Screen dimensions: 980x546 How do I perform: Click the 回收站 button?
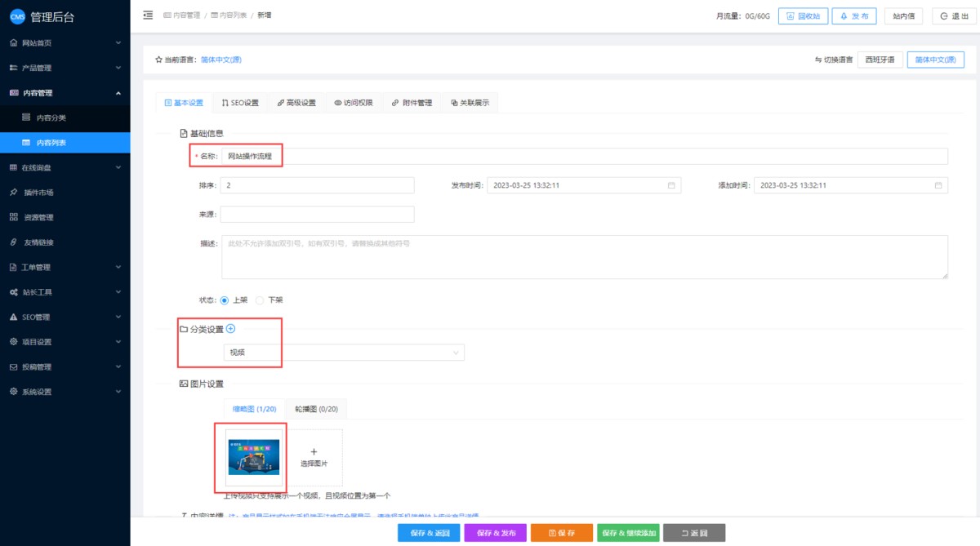pyautogui.click(x=801, y=16)
